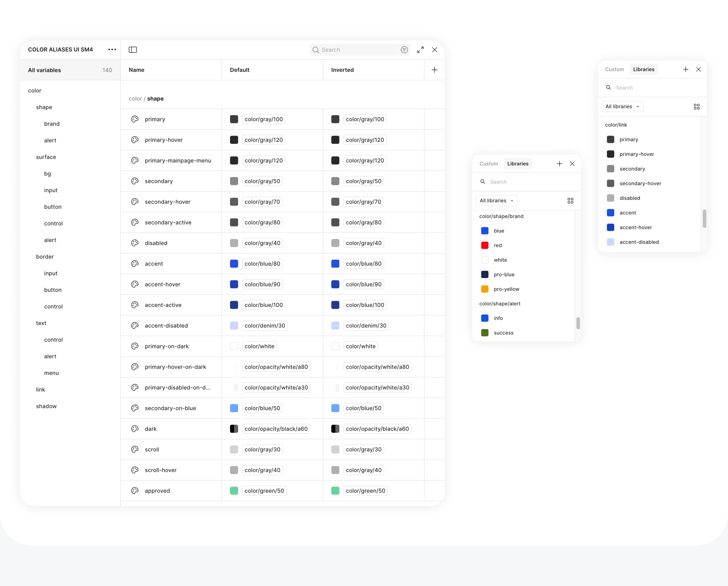Select the Libraries tab in the right popup
728x586 pixels.
coord(643,69)
